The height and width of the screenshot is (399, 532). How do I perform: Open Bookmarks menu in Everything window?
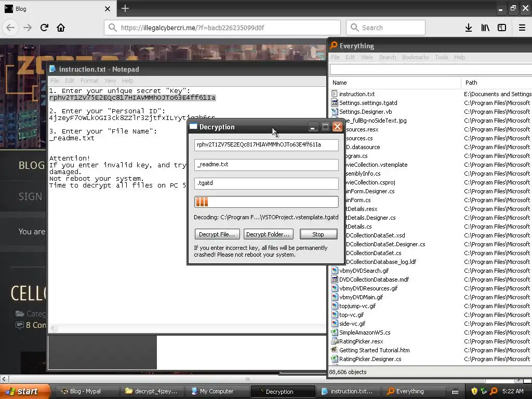[415, 57]
